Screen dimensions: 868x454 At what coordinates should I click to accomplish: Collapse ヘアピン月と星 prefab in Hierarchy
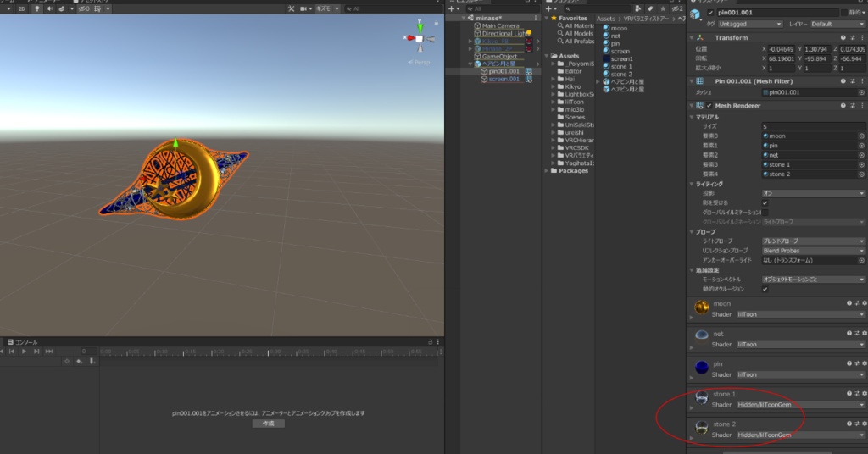[x=470, y=64]
